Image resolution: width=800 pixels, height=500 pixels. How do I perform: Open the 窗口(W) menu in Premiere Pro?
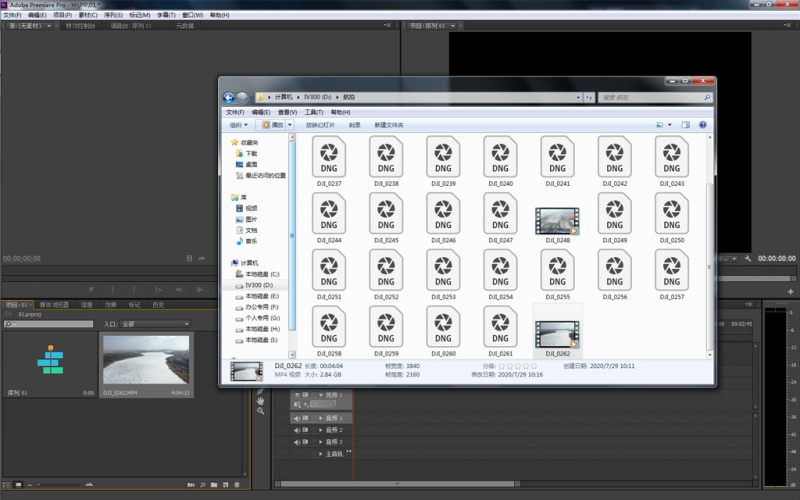click(192, 15)
